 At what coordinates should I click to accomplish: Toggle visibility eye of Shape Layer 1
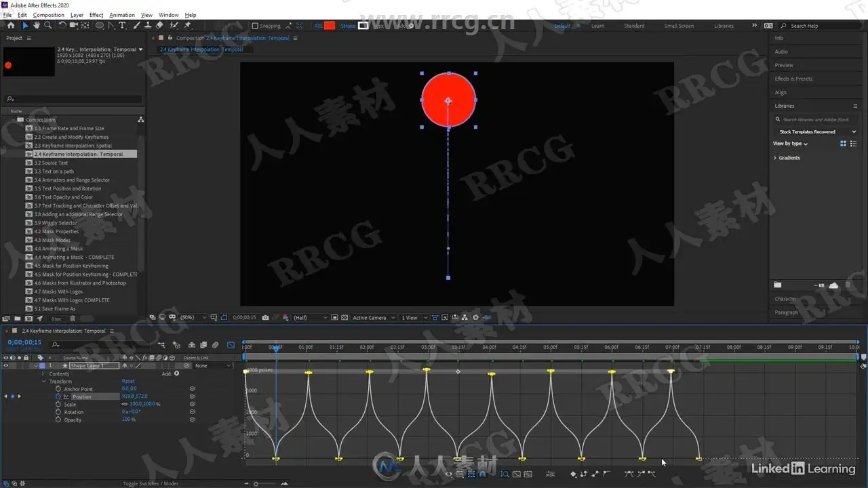pos(6,366)
